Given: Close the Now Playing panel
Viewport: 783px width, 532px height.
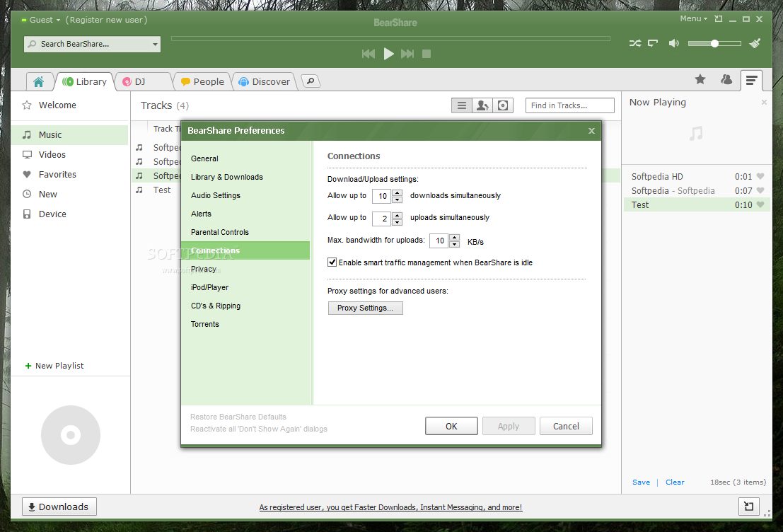Looking at the screenshot, I should pyautogui.click(x=764, y=103).
